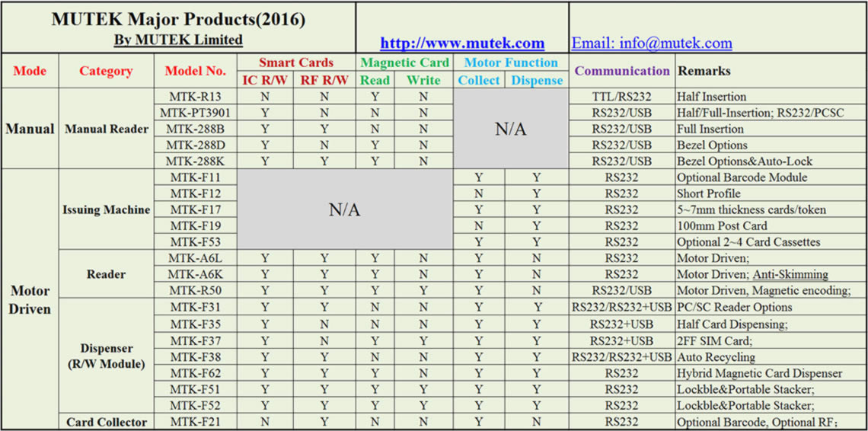Select the 'MUTEK Major Products(2016)' title
868x431 pixels.
pyautogui.click(x=178, y=19)
